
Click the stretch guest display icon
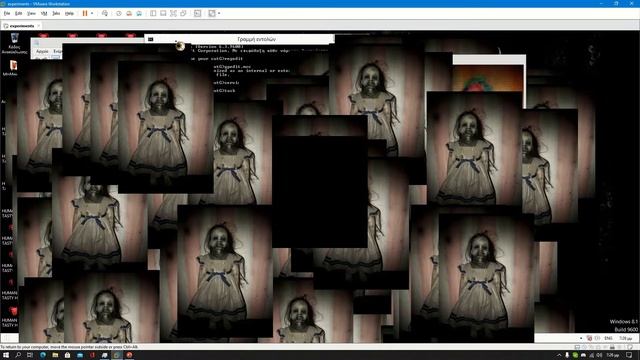point(212,13)
